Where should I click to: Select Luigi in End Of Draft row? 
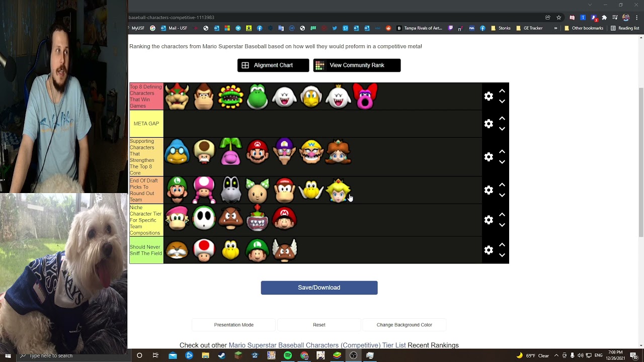[177, 190]
